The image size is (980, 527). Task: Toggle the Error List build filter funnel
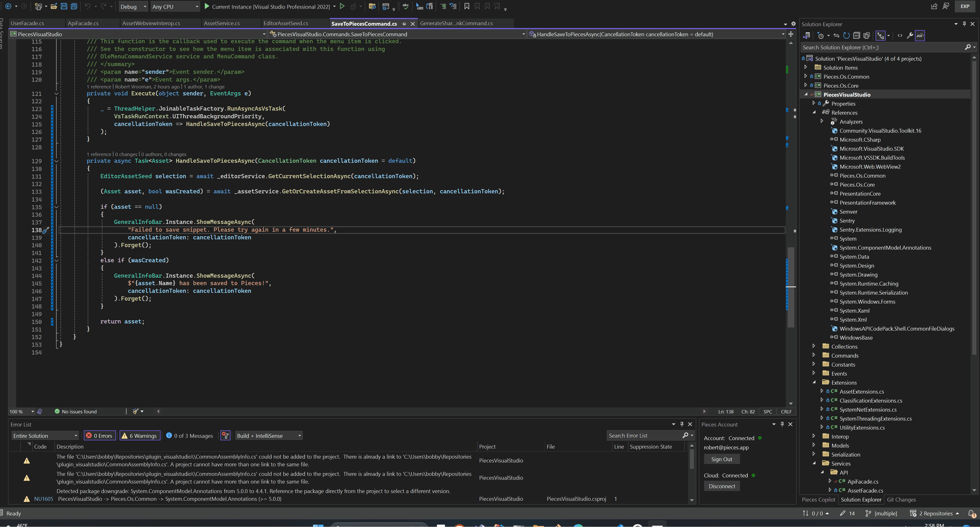pos(225,436)
